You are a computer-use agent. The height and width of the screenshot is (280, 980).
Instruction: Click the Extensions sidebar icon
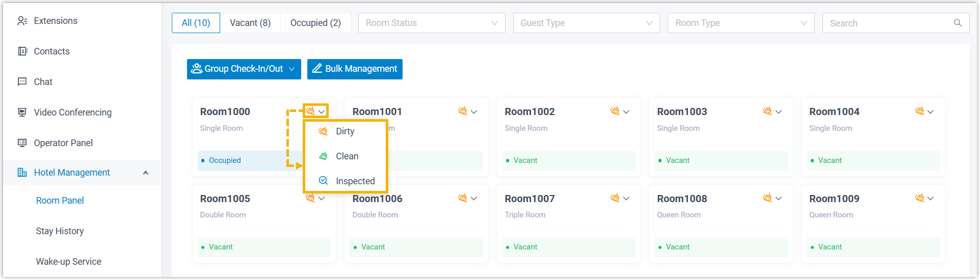point(22,21)
